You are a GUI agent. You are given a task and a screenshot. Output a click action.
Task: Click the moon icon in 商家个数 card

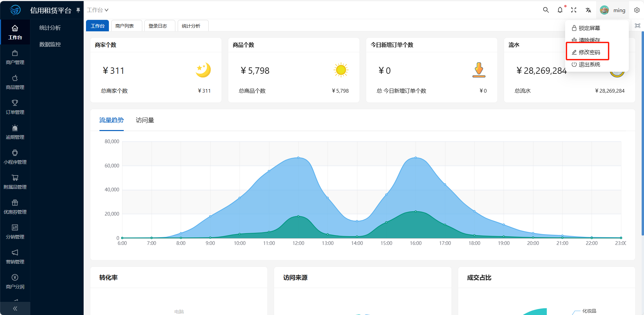click(203, 70)
